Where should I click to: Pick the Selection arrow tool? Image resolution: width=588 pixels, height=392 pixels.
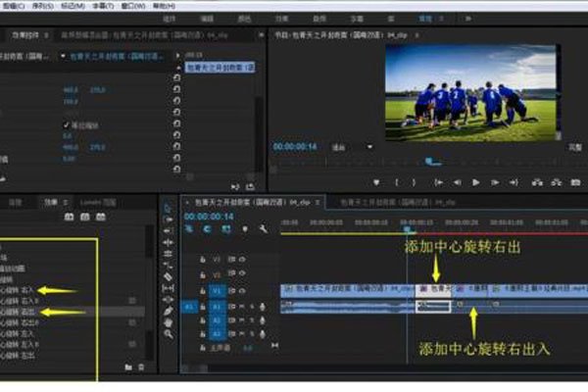pyautogui.click(x=168, y=208)
